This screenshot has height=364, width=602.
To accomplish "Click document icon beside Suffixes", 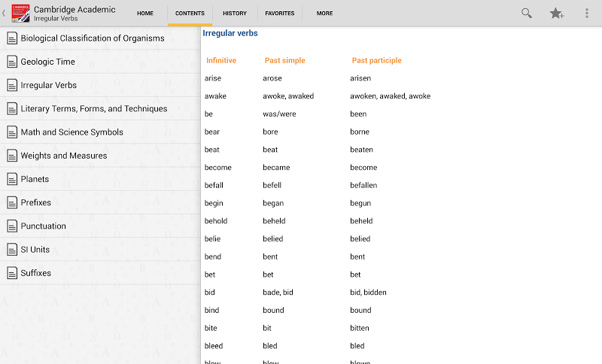I will click(x=12, y=273).
